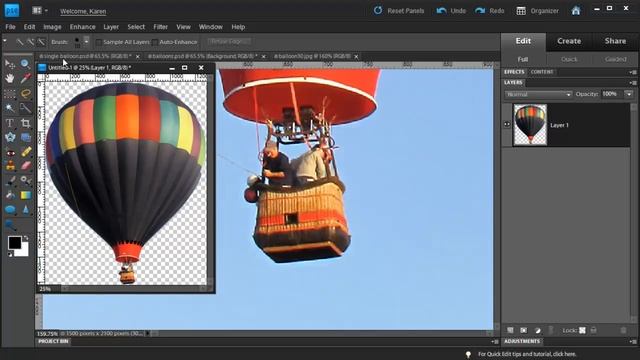Choose Add to Selection mode
640x360 pixels.
coord(31,42)
